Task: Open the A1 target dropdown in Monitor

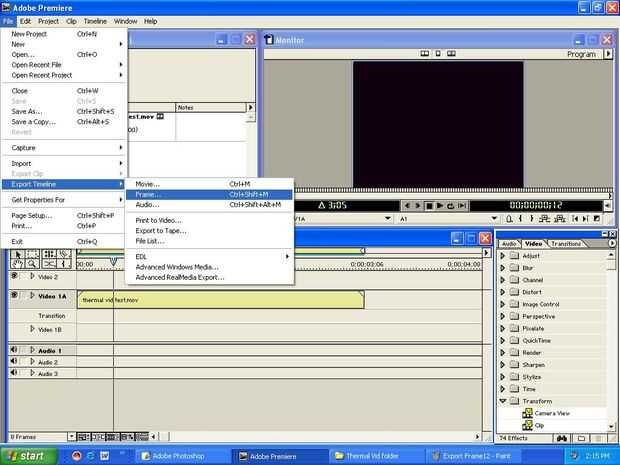Action: click(494, 218)
